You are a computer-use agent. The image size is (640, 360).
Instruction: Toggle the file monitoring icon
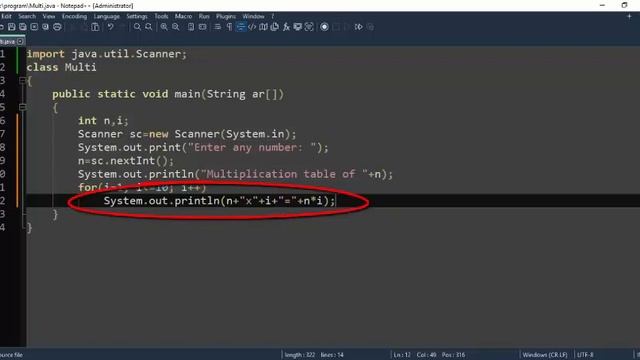(309, 27)
